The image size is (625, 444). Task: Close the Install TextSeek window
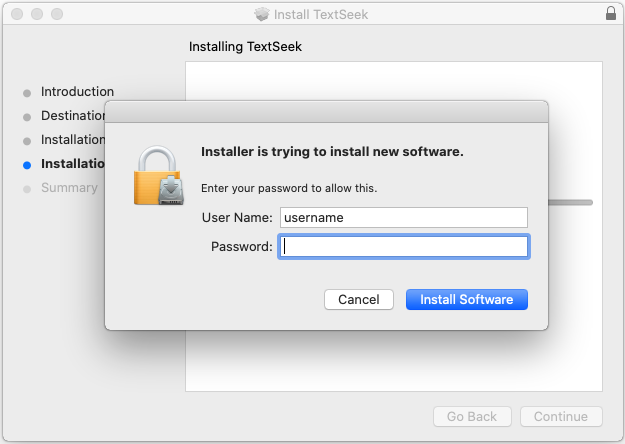(17, 14)
